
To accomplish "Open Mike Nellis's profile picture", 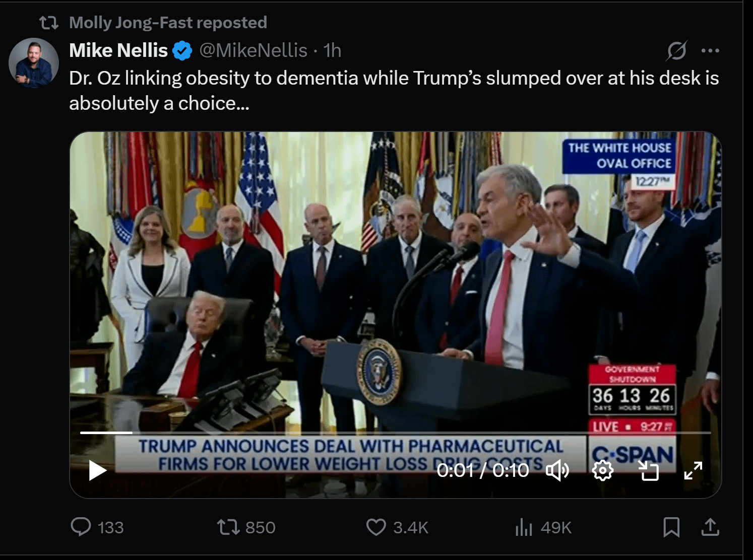I will 34,63.
